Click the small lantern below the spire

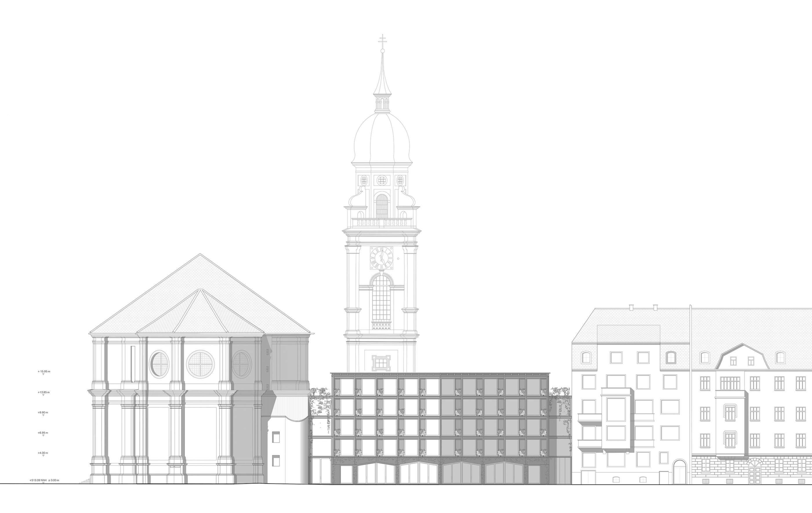point(382,103)
